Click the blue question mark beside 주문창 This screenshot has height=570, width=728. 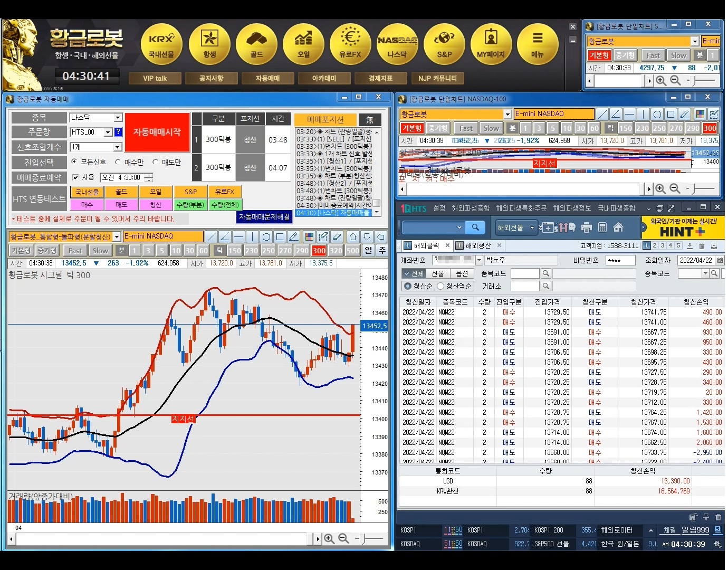point(118,132)
